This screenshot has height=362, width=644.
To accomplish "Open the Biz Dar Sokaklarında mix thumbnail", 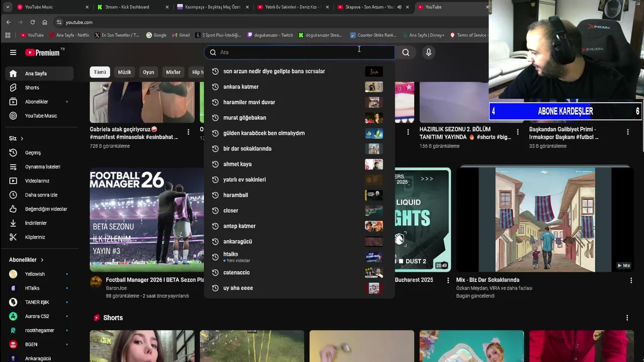I will tap(545, 220).
